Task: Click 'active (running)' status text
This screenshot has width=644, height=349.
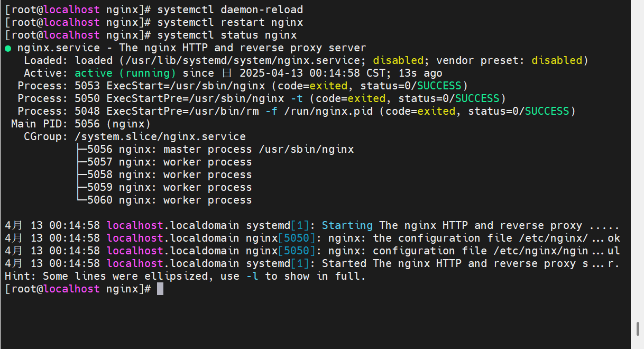Action: pyautogui.click(x=125, y=73)
